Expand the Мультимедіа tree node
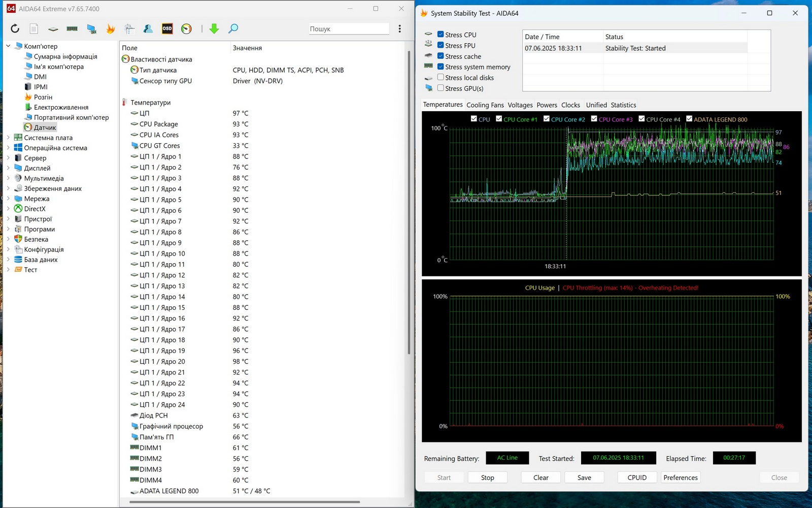Viewport: 812px width, 508px height. tap(8, 178)
